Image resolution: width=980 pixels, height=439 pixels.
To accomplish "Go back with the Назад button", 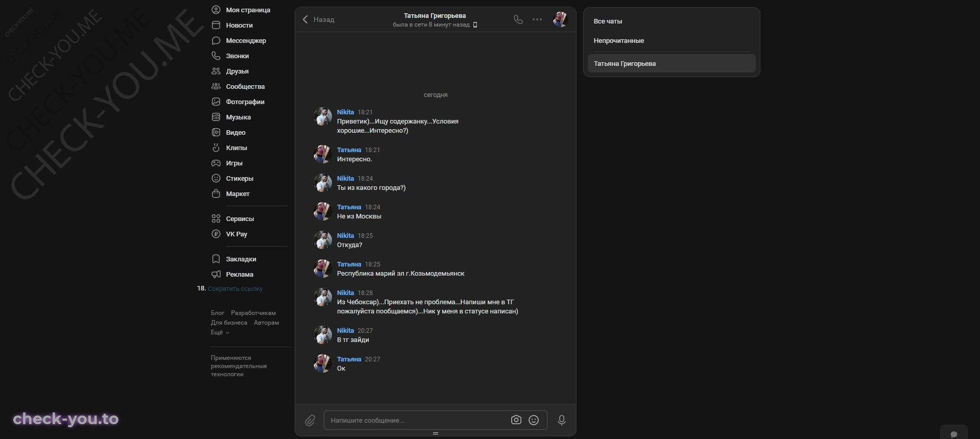I will [x=318, y=19].
